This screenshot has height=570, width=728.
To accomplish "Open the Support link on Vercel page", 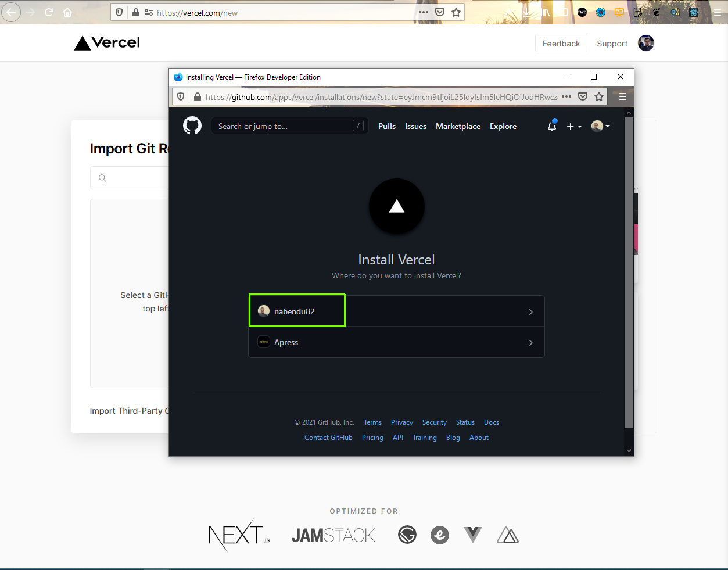I will tap(612, 44).
